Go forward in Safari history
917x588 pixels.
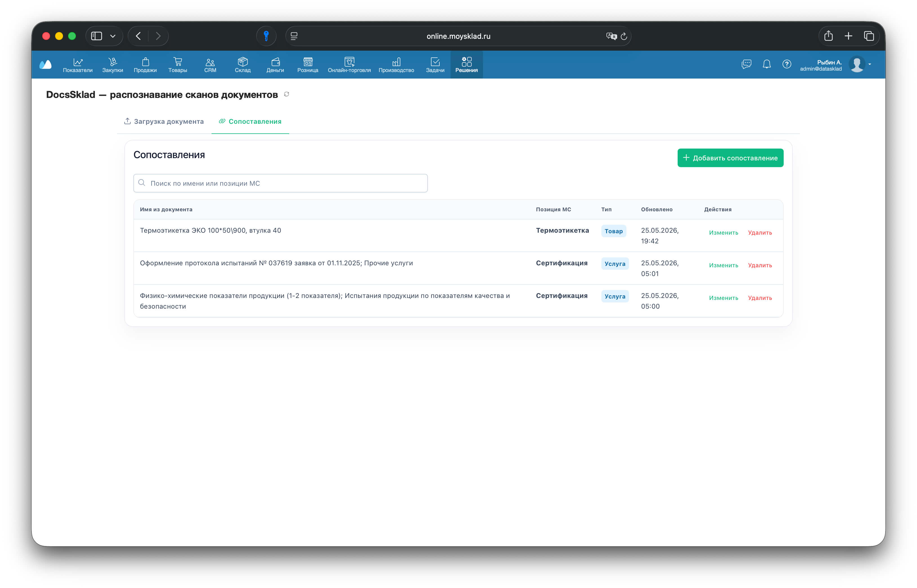coord(158,36)
